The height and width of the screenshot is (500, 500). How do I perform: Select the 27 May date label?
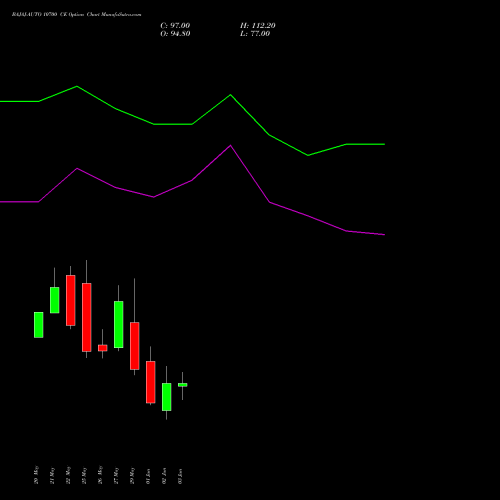coord(116,475)
